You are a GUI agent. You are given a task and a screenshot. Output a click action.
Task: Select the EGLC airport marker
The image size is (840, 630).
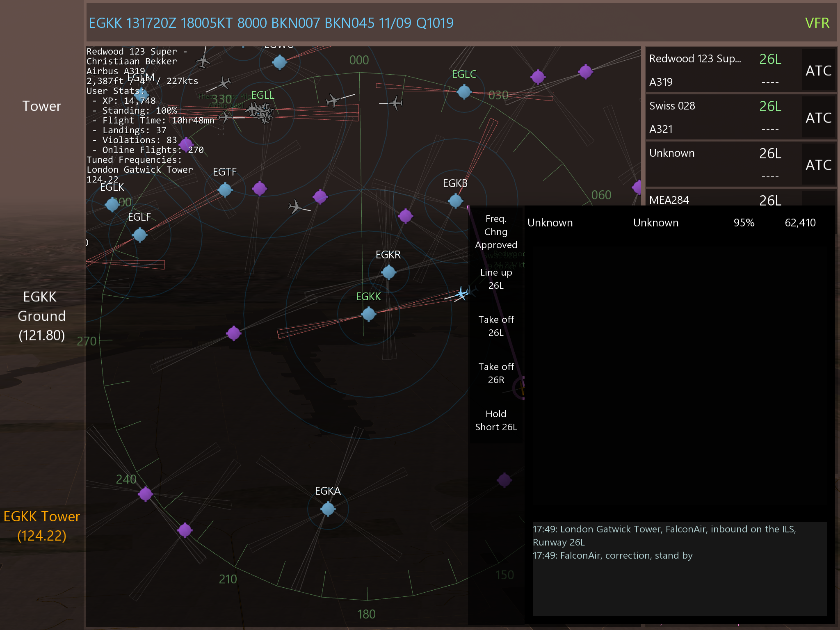click(464, 91)
